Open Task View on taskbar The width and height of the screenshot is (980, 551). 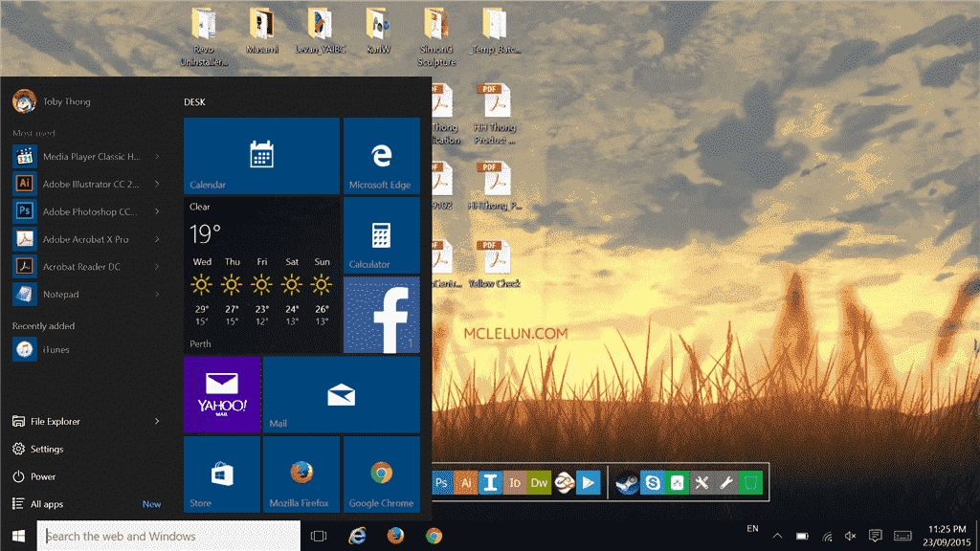tap(319, 536)
